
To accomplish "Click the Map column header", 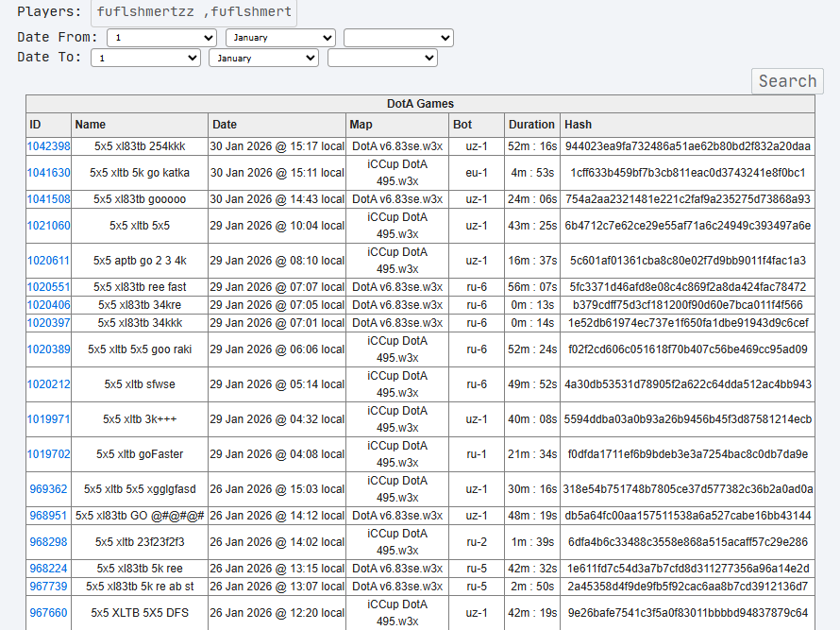I will (x=397, y=125).
